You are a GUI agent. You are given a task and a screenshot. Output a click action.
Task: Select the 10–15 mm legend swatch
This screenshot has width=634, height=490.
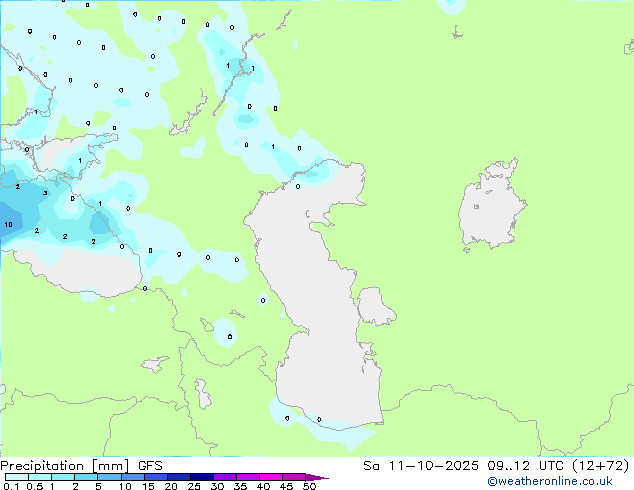pos(132,477)
